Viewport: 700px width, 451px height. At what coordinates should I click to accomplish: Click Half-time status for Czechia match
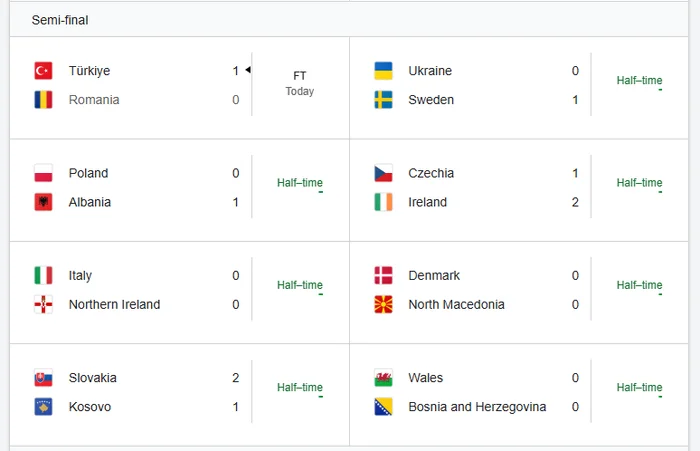click(639, 183)
